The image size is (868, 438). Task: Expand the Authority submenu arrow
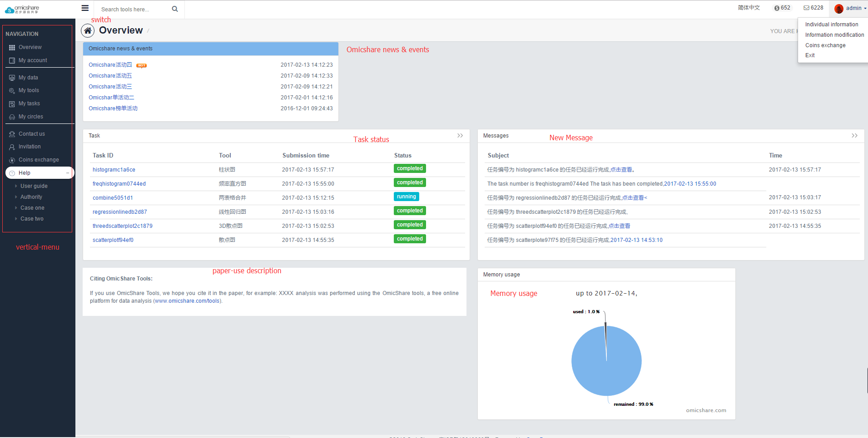tap(16, 197)
